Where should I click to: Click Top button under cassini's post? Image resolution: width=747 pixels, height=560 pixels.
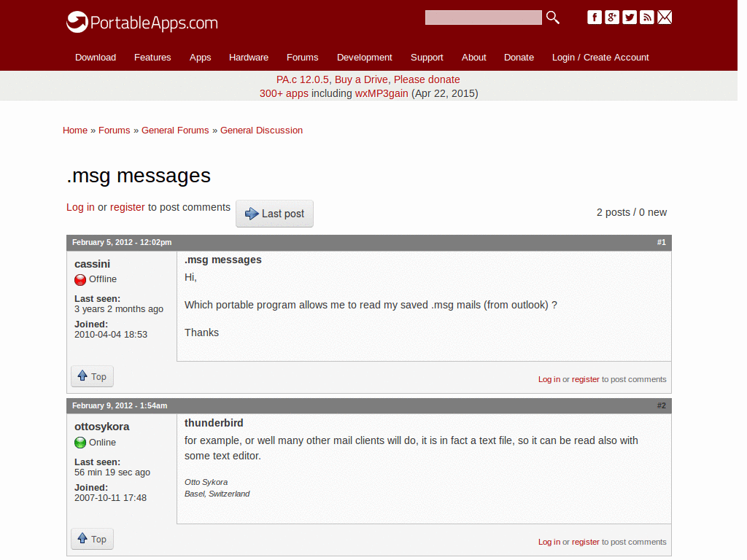pyautogui.click(x=93, y=376)
